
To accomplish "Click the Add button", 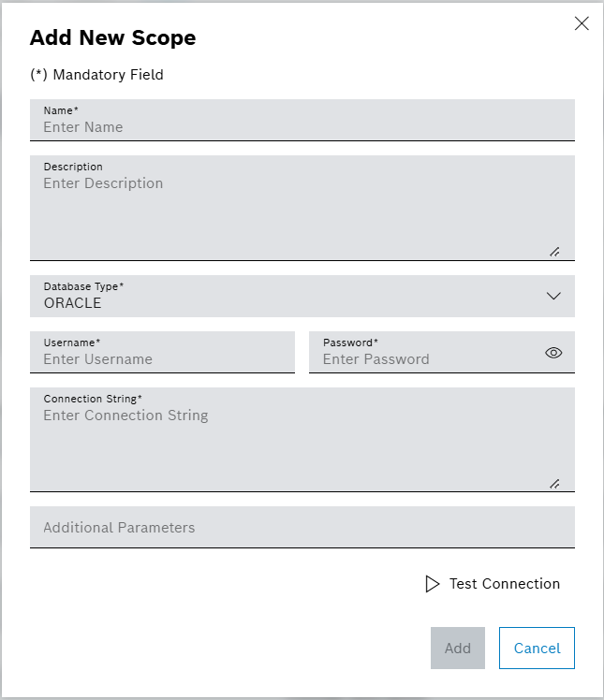I will [458, 648].
